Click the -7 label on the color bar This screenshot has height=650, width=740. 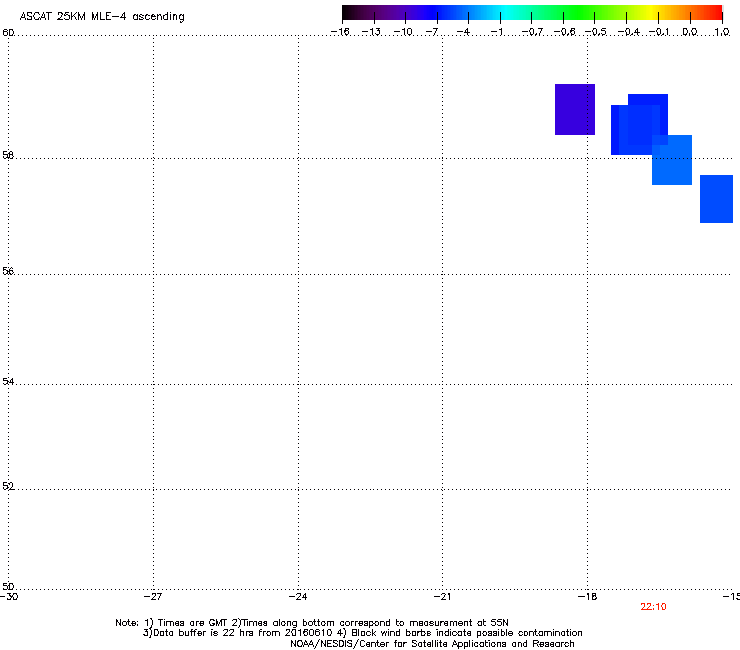432,32
